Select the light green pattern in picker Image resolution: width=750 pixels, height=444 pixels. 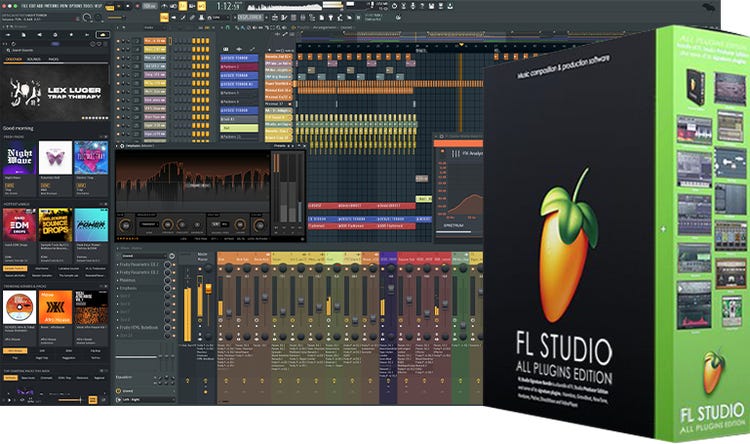239,128
